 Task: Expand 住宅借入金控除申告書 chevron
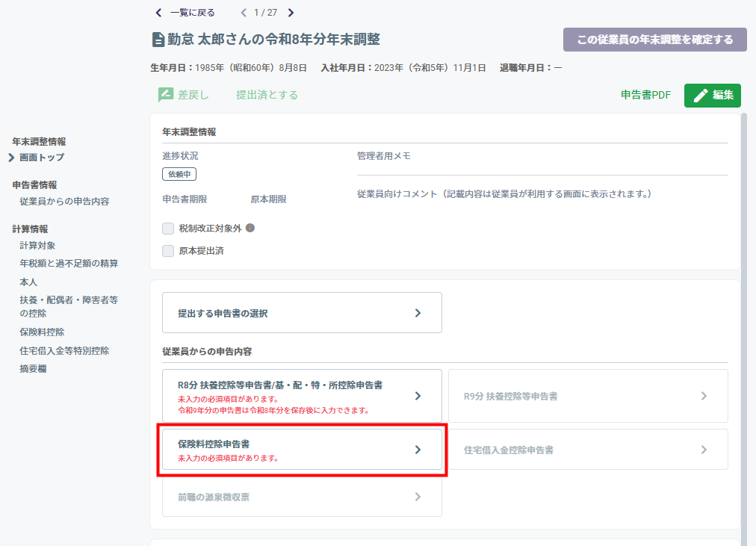704,450
